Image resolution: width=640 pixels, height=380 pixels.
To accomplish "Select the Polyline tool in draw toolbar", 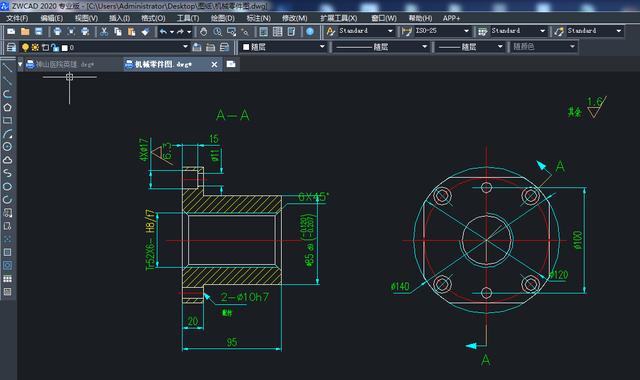I will click(x=7, y=94).
